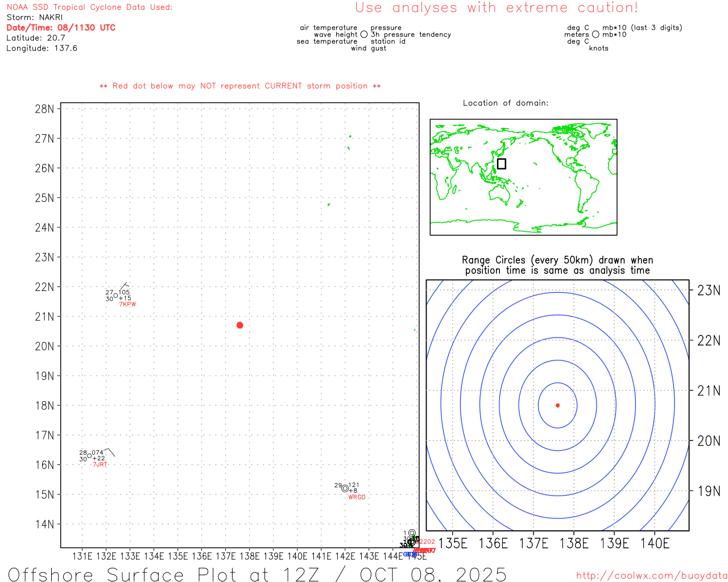This screenshot has height=582, width=728.
Task: Click the 'Longitude: 137.6' line
Action: (42, 48)
